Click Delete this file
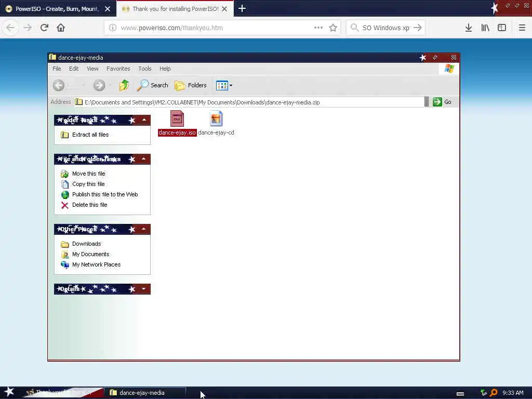 84,205
